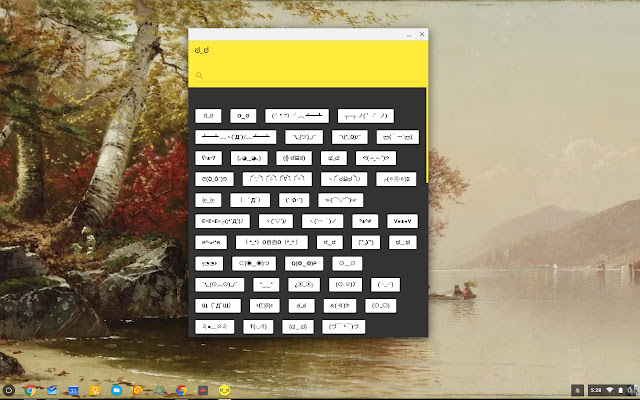Minimize the emoticon app window
Screen dimensions: 640x400
[x=409, y=35]
